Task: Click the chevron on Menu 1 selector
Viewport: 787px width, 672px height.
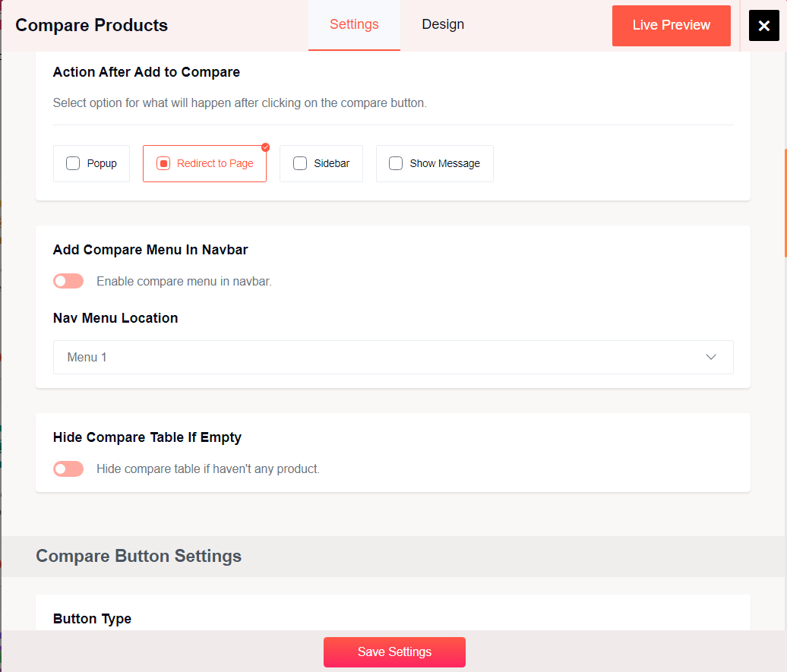Action: (x=711, y=357)
